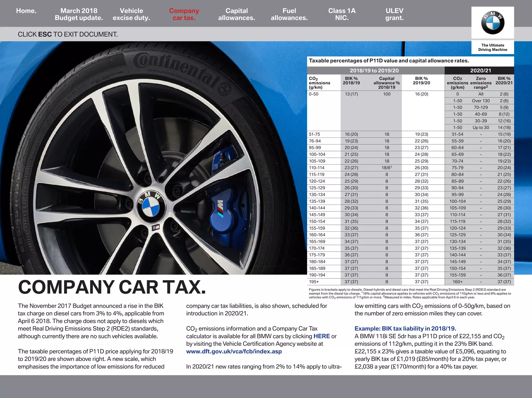
Task: Click the '40-69' zero emissions range cell
Action: (x=481, y=114)
